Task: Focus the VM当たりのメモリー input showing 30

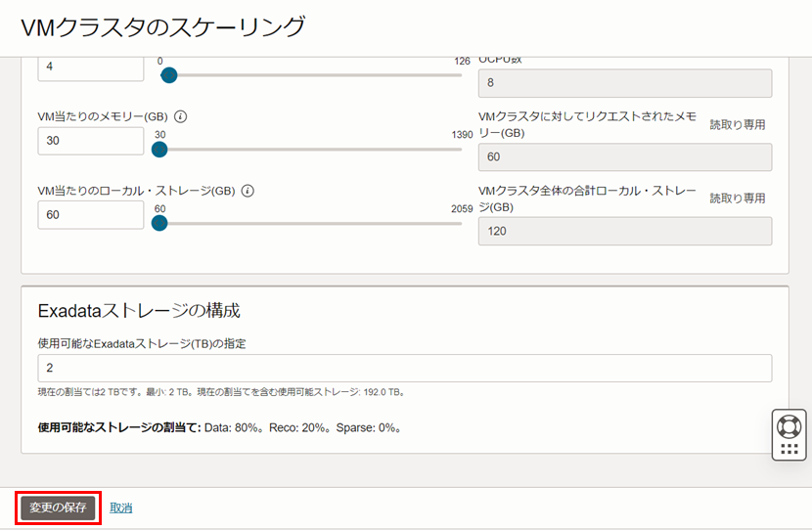Action: coord(91,141)
